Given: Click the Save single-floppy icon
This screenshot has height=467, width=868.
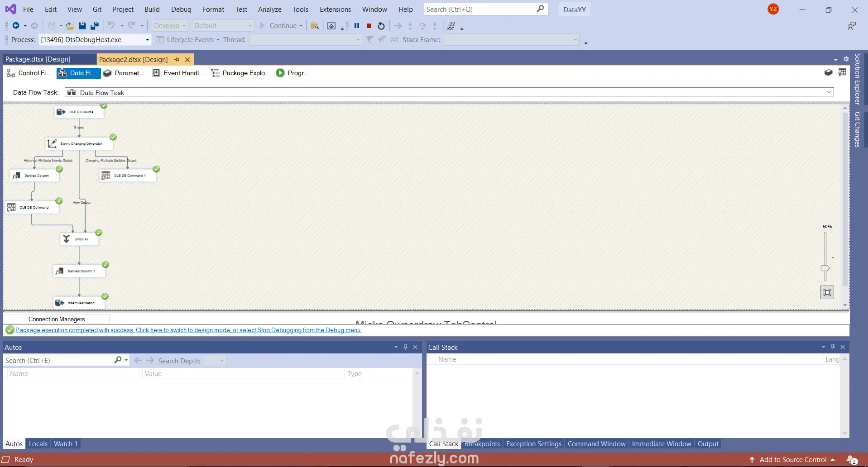Looking at the screenshot, I should [x=82, y=26].
